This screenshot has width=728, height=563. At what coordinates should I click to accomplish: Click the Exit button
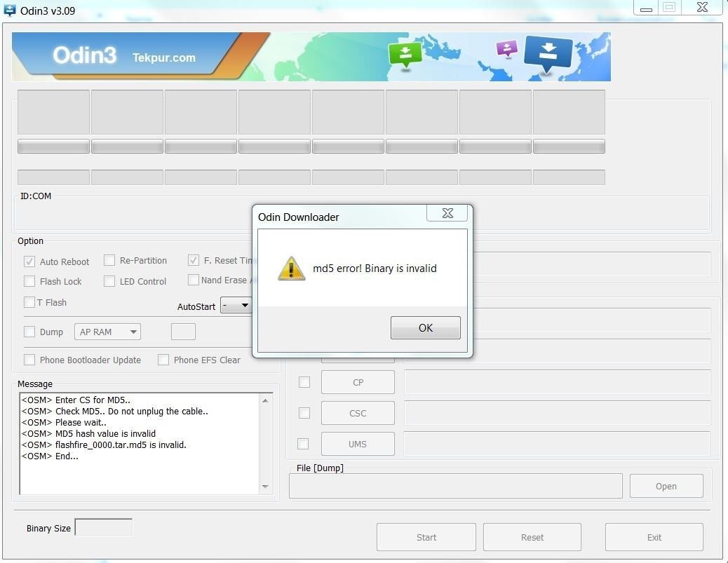[654, 537]
